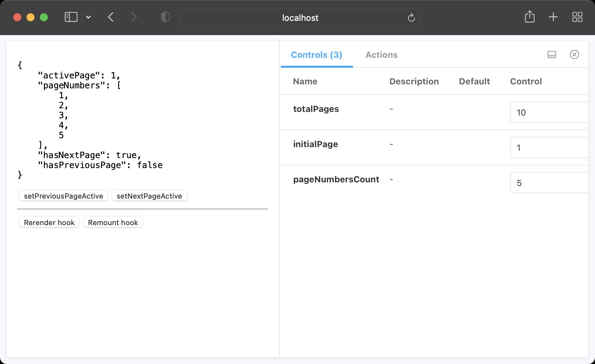Toggle the Safari sidebar

70,17
